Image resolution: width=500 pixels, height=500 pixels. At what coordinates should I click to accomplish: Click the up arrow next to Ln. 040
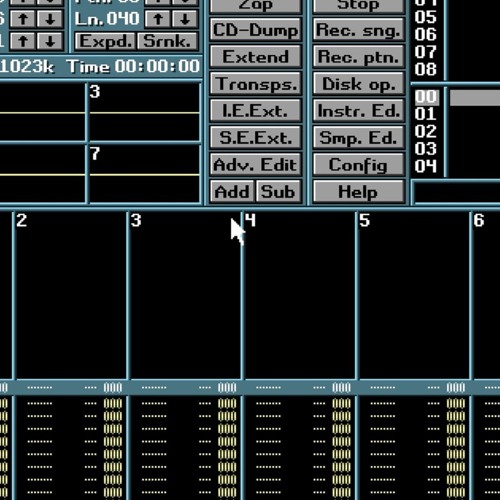158,19
